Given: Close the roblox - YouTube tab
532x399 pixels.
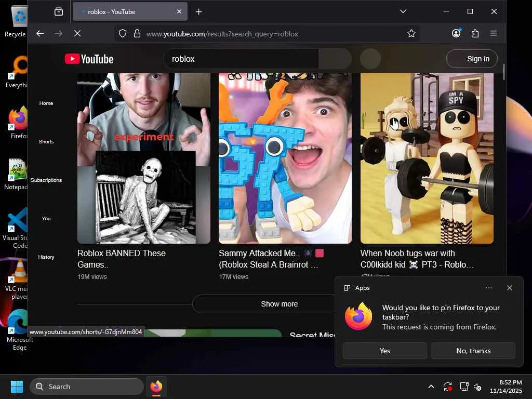Looking at the screenshot, I should [x=179, y=11].
